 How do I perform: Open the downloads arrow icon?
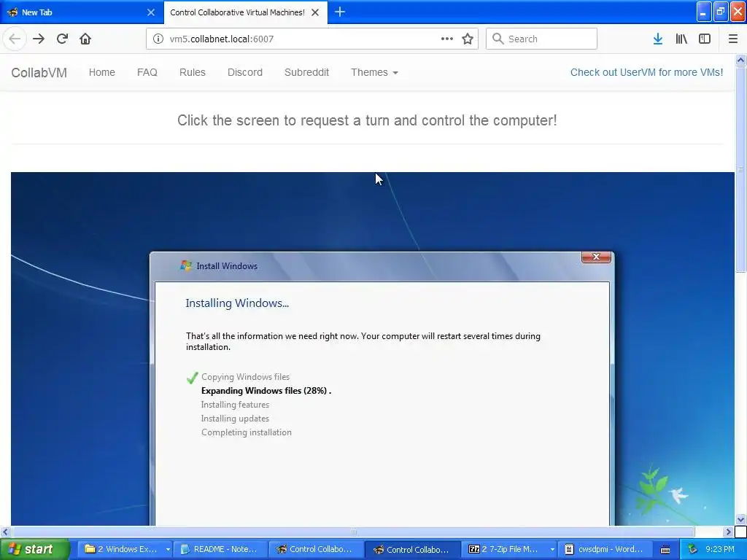pyautogui.click(x=658, y=39)
